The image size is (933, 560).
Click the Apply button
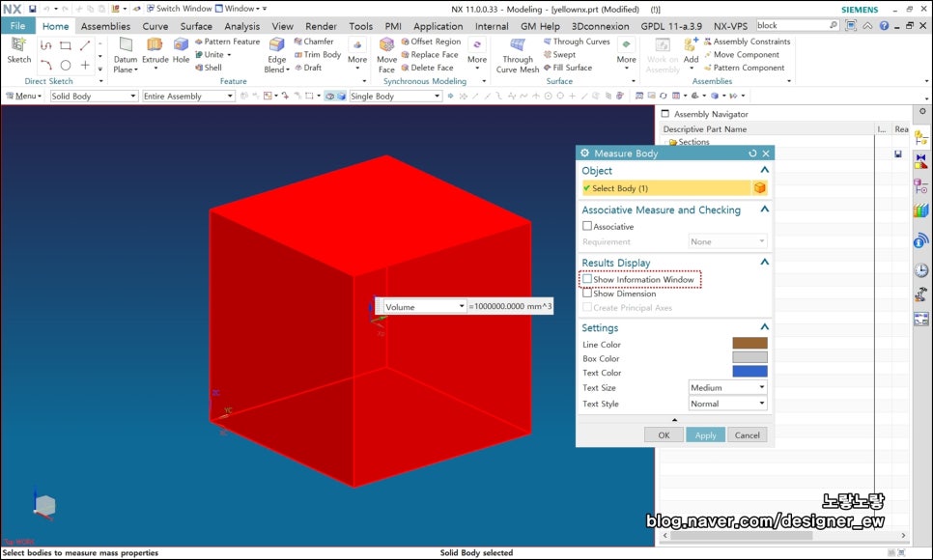tap(705, 435)
